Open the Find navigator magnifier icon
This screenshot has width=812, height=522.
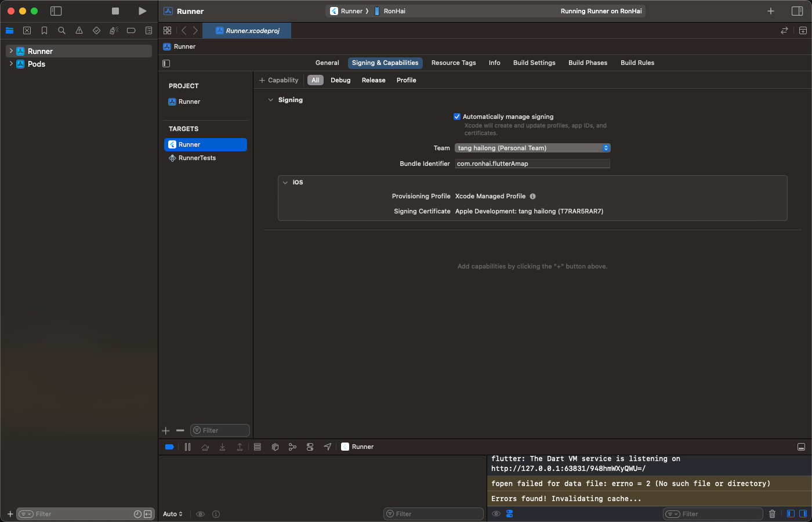click(61, 31)
